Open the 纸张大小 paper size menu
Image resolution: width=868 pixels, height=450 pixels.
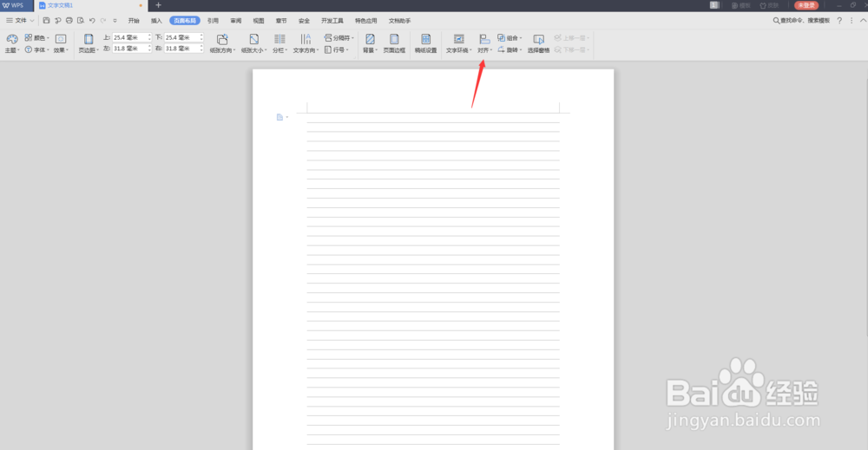point(254,43)
